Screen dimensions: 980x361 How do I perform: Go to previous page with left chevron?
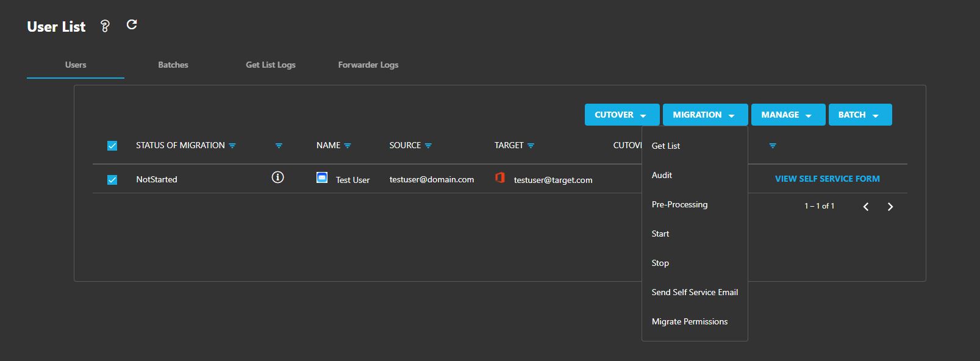(865, 207)
